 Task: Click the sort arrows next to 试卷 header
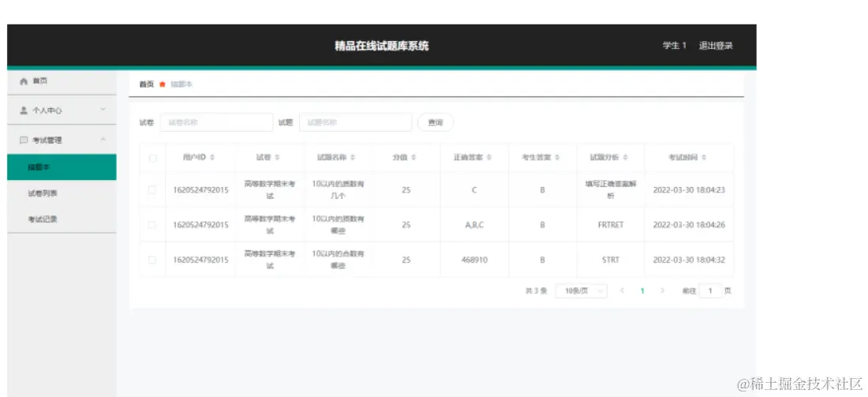[x=277, y=158]
